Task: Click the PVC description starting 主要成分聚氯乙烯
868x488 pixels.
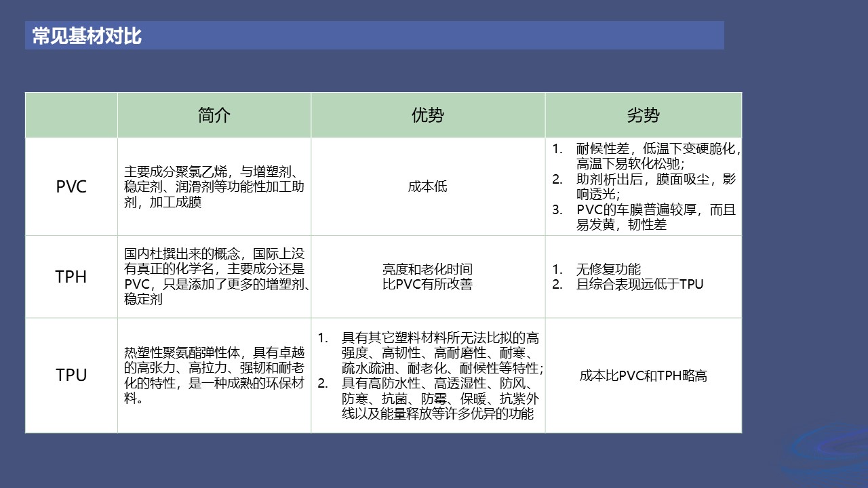Action: [214, 187]
